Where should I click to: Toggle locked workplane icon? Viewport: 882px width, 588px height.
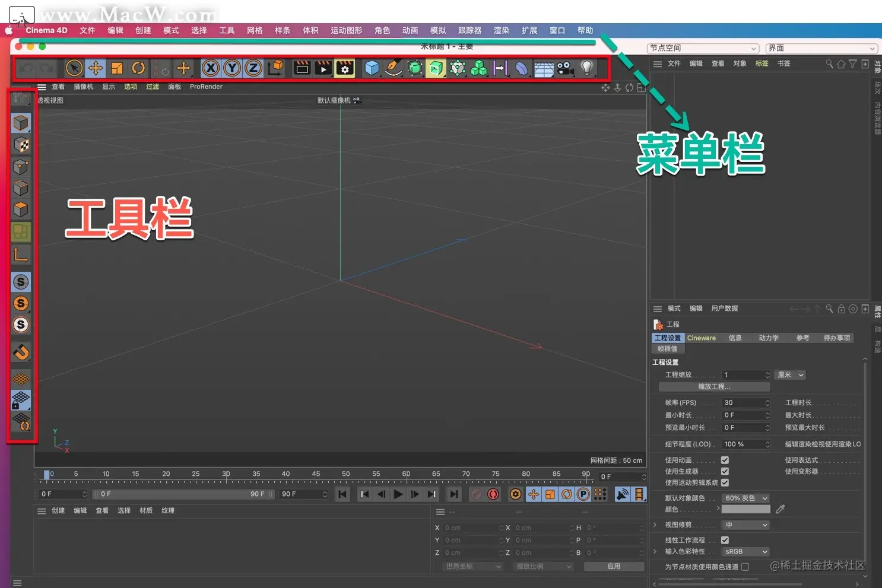point(21,401)
